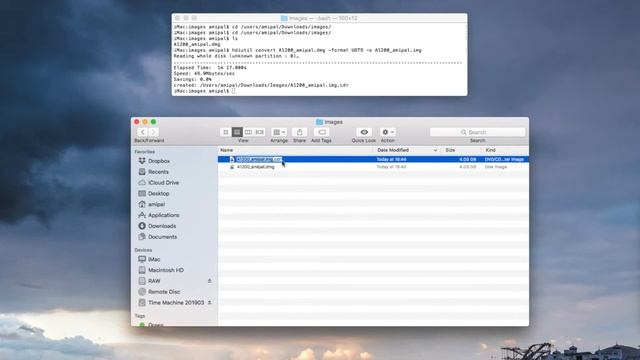Switch Finder to cover flow view

(x=260, y=132)
